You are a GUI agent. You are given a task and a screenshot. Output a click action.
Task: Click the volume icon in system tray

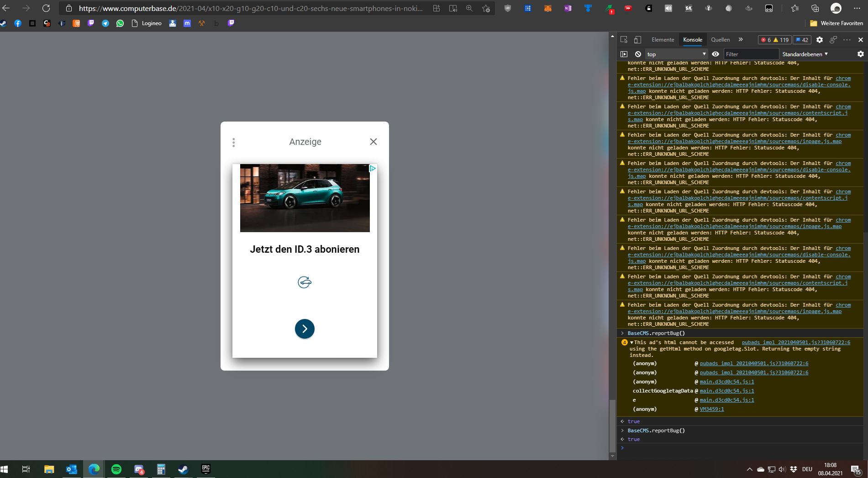782,469
